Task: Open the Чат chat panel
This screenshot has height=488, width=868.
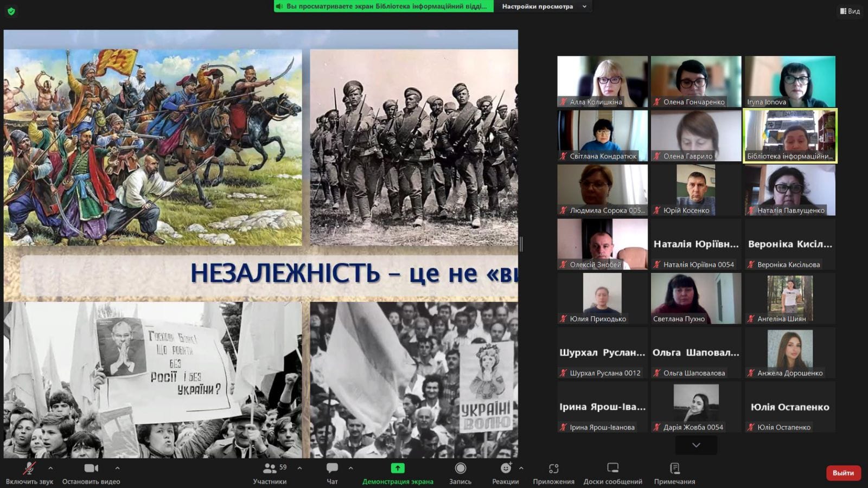Action: pyautogui.click(x=332, y=473)
